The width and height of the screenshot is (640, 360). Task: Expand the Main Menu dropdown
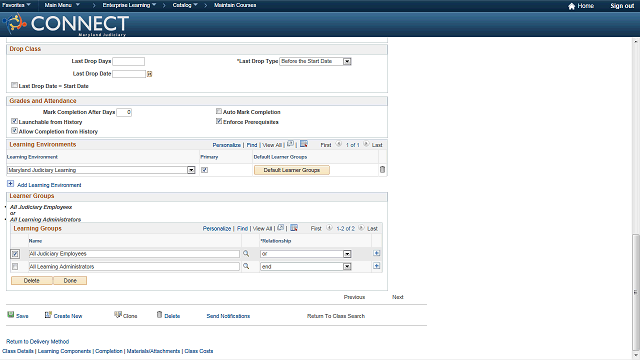[x=62, y=5]
